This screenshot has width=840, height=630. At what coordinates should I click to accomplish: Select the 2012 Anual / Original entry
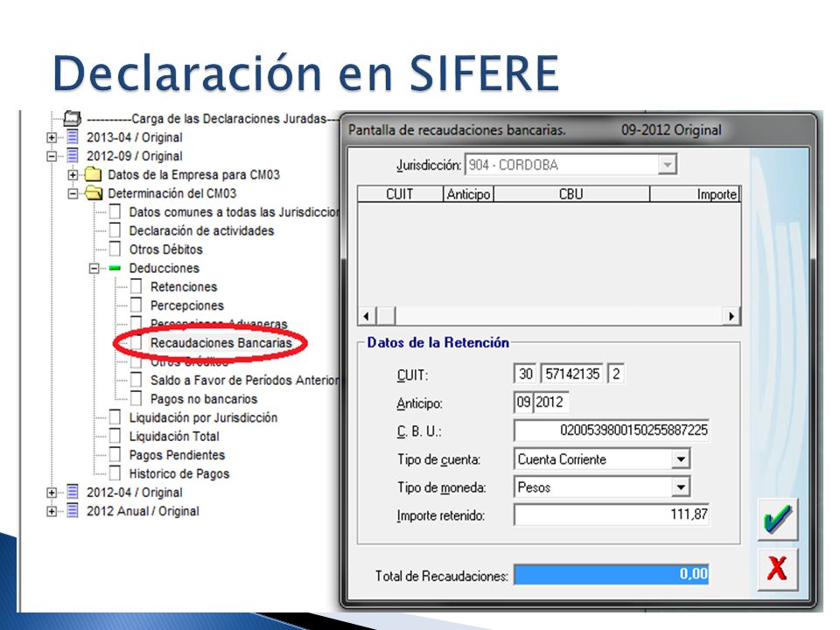(143, 511)
